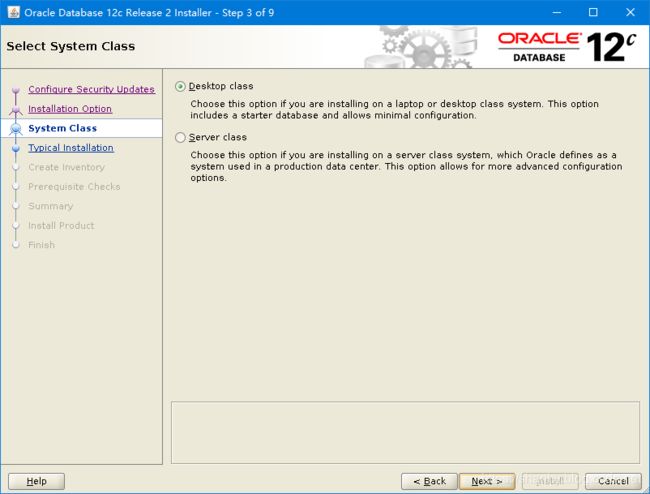Click the Configure Security Updates step marker
The height and width of the screenshot is (494, 650).
(x=16, y=90)
